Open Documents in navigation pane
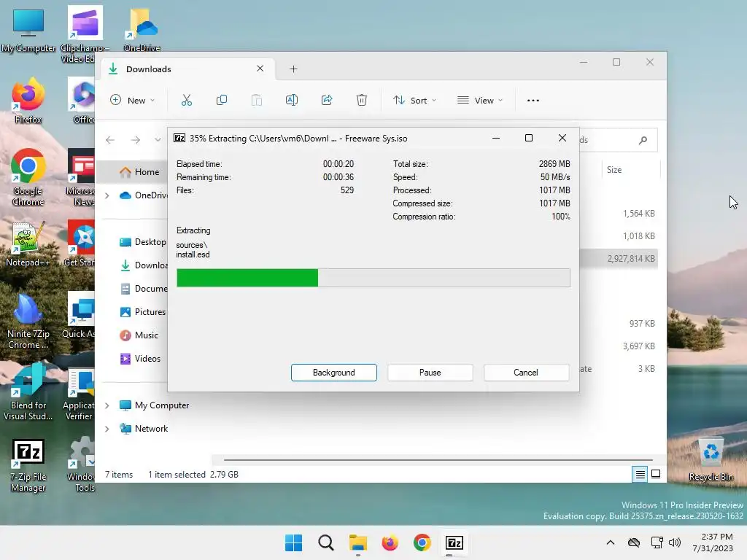Viewport: 747px width, 560px height. [144, 289]
